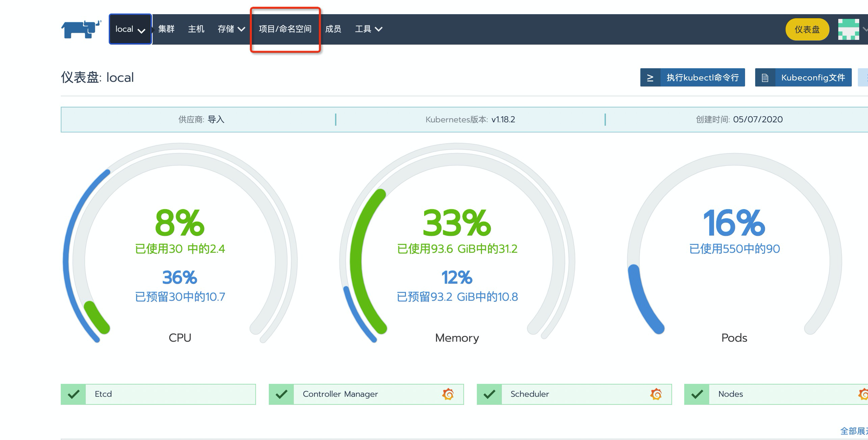This screenshot has width=868, height=440.
Task: Click the yellow 仪表盘 dashboard button
Action: (807, 29)
